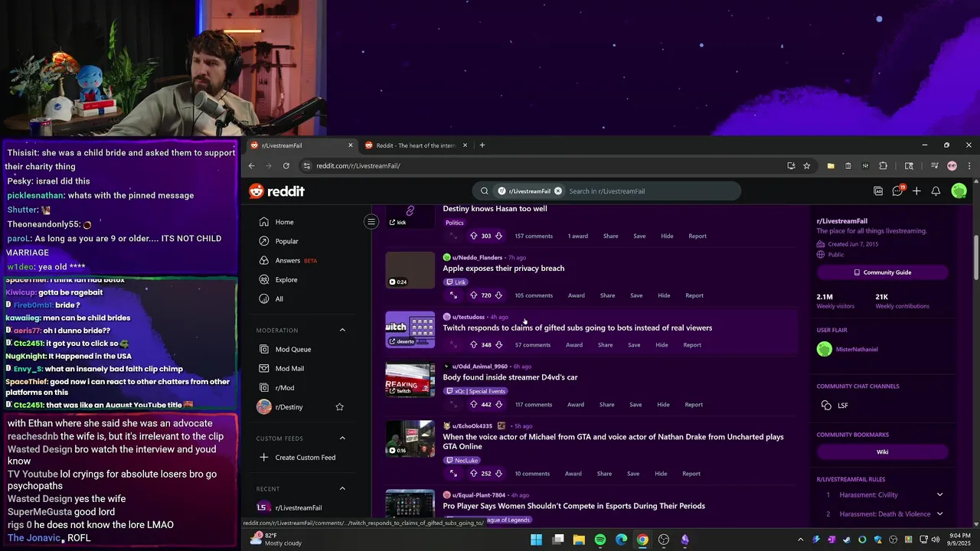Click the Politics flair tag
The image size is (980, 551).
pyautogui.click(x=455, y=223)
